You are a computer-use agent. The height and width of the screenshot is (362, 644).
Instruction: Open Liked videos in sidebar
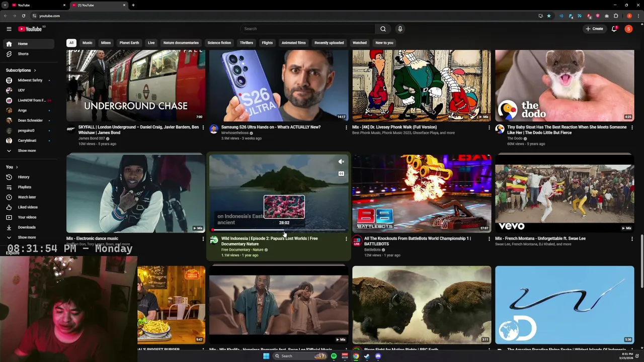(x=28, y=207)
